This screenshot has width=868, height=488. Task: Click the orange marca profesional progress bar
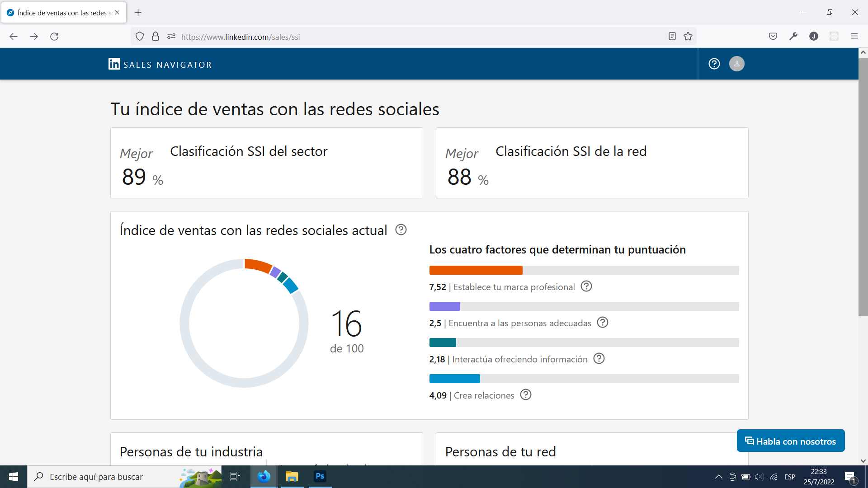point(476,270)
